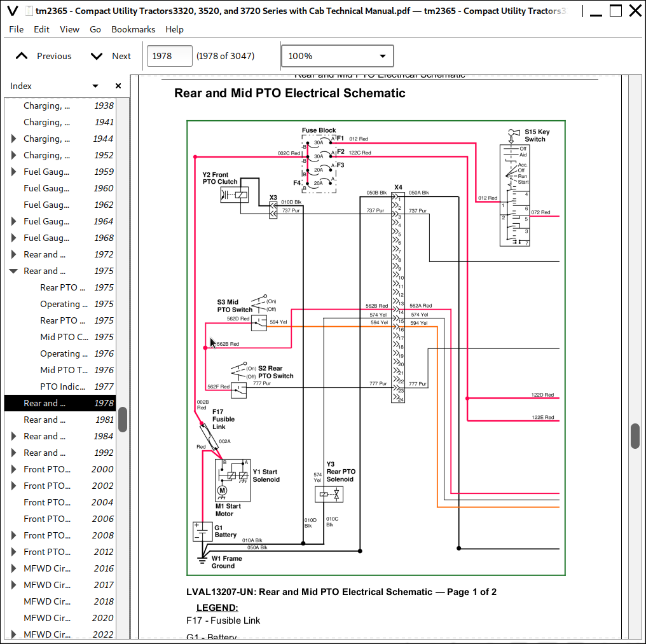Select the highlighted Rear and... row for 1978
The width and height of the screenshot is (646, 644).
tap(60, 403)
